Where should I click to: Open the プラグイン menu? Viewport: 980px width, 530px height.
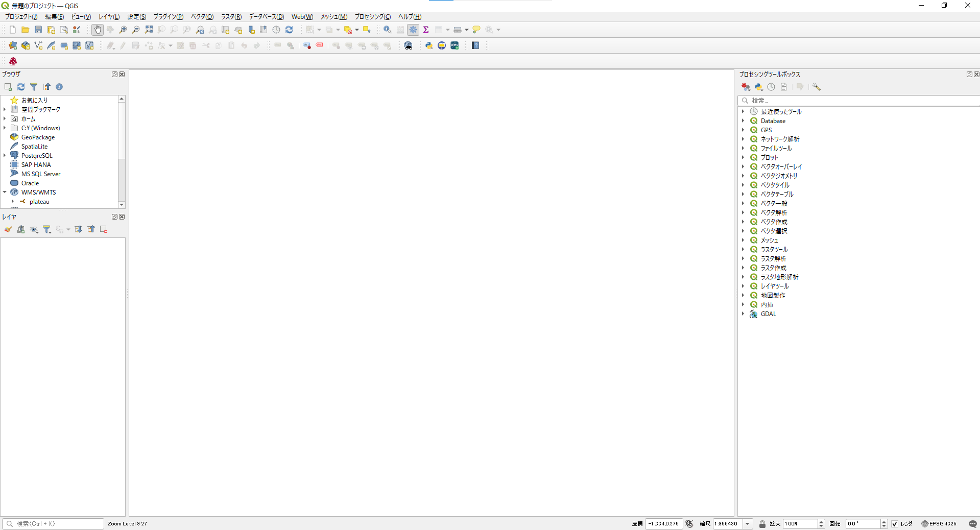click(168, 17)
